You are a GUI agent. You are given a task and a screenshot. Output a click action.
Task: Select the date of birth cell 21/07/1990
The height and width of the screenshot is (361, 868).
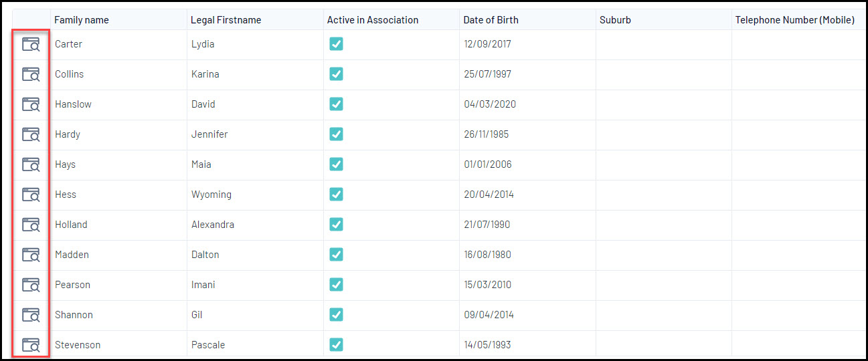487,225
